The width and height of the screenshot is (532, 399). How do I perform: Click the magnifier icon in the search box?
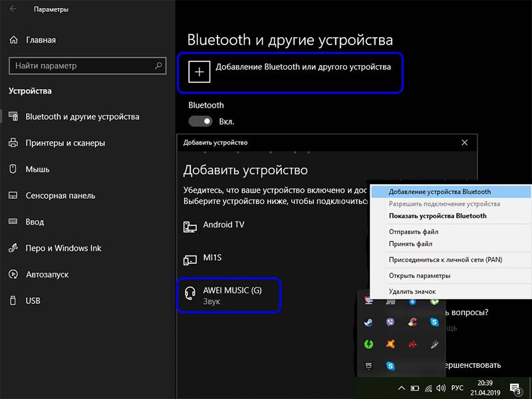pos(158,65)
